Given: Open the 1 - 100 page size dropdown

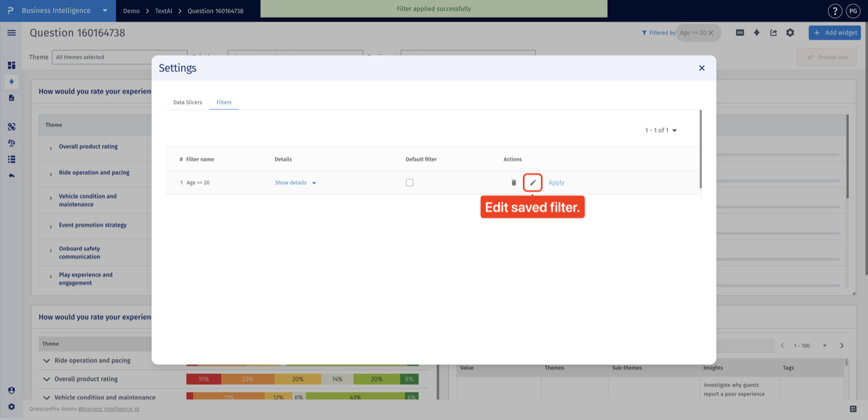Looking at the screenshot, I should point(810,345).
